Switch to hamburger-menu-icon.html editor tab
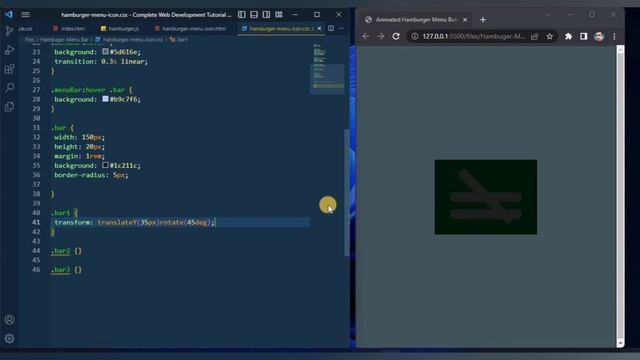The width and height of the screenshot is (640, 360). [191, 29]
